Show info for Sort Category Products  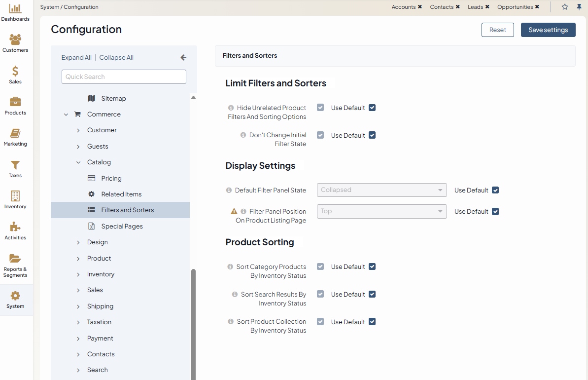pyautogui.click(x=230, y=266)
